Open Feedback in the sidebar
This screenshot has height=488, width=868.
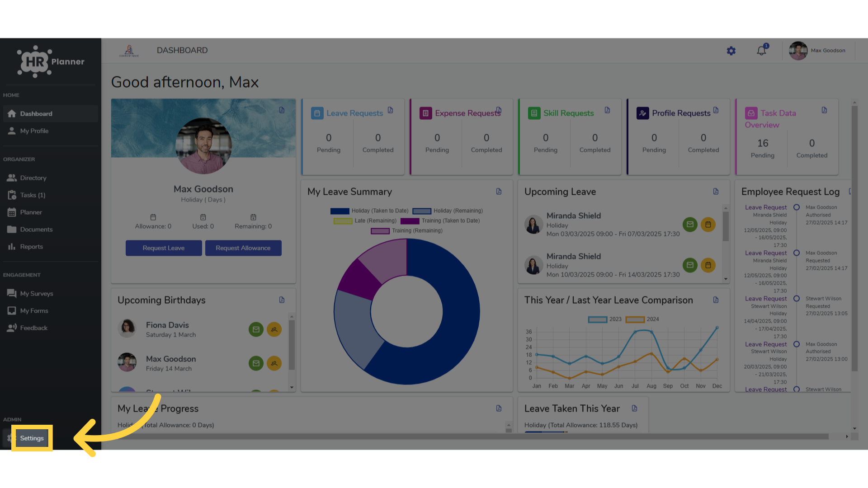[x=50, y=328]
